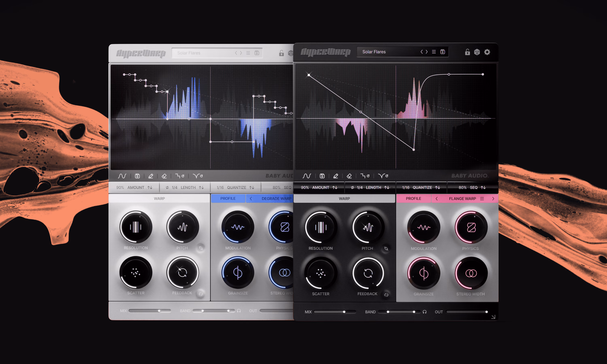Click the smooth curve reset tool in the dark window
607x364 pixels.
point(383,176)
